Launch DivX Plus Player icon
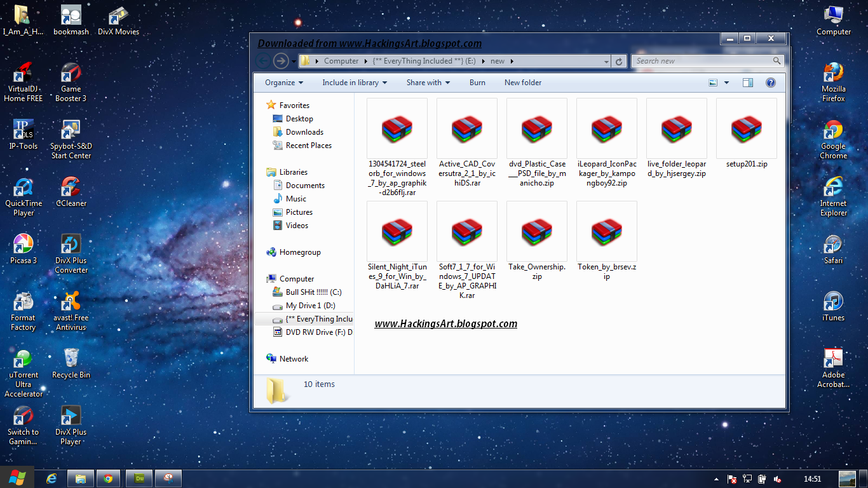 pos(71,426)
